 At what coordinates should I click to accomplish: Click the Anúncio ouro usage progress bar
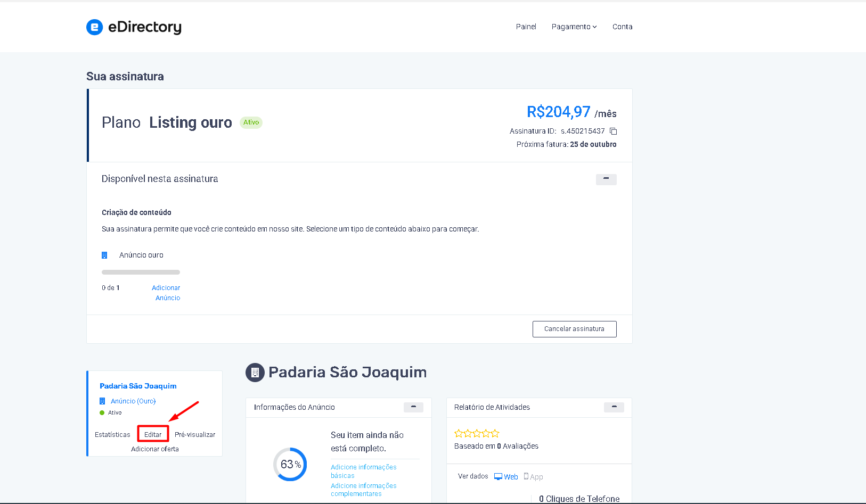(x=141, y=272)
